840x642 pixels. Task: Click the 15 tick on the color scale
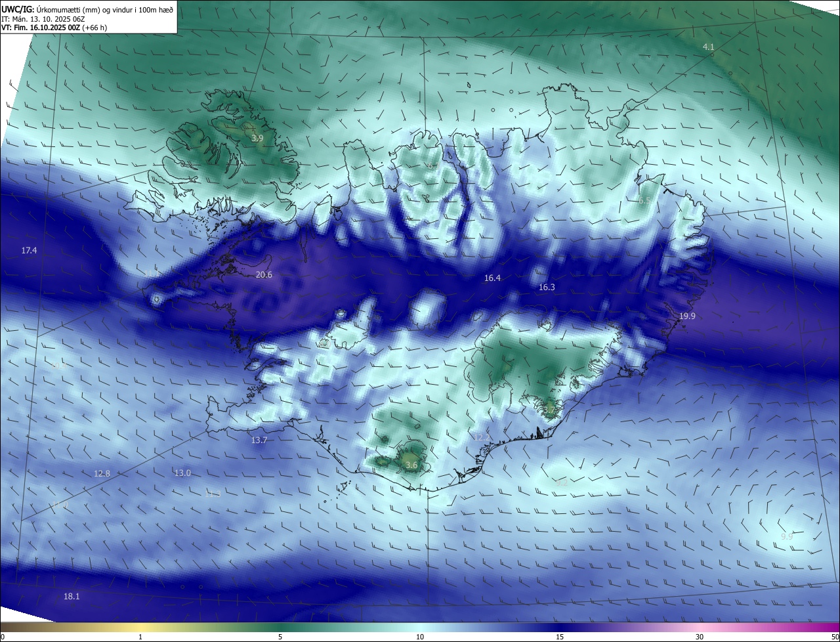(560, 637)
